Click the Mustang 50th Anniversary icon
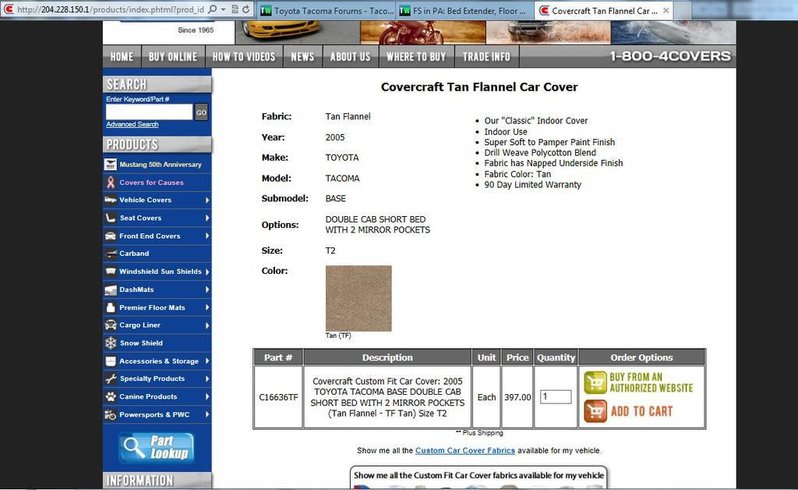798x490 pixels. pos(110,164)
